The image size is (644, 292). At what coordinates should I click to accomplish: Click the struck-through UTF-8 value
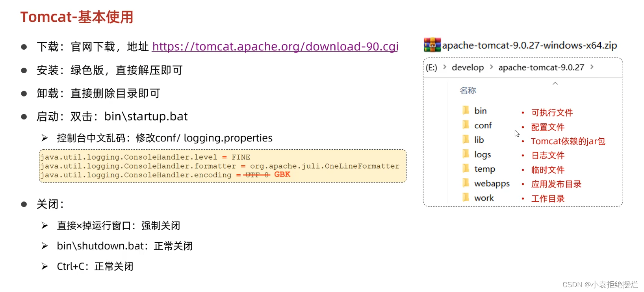pos(257,175)
